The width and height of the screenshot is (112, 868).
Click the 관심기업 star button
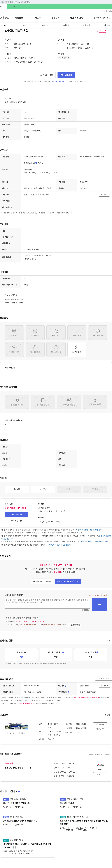coord(10,733)
